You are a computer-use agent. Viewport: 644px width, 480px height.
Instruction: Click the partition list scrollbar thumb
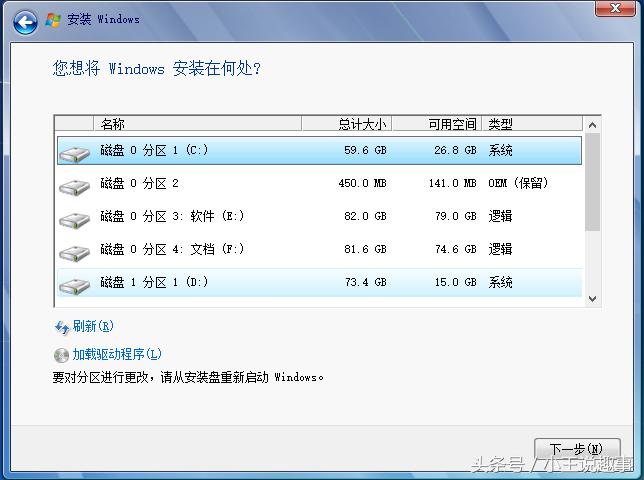(x=592, y=182)
